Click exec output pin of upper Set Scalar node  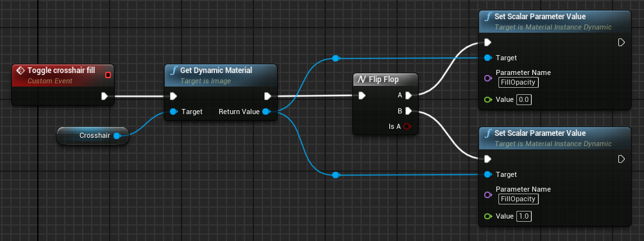coord(622,42)
